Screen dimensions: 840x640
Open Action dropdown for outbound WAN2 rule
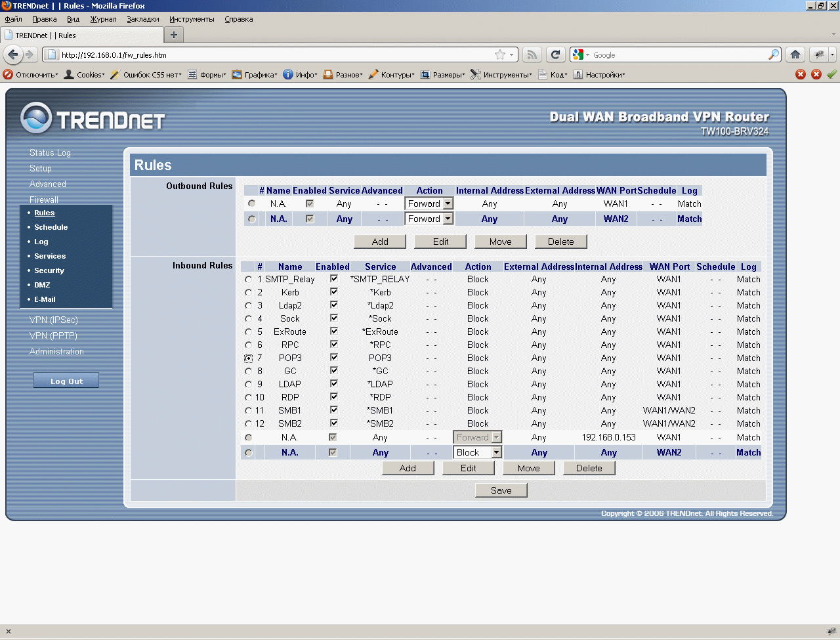[429, 219]
